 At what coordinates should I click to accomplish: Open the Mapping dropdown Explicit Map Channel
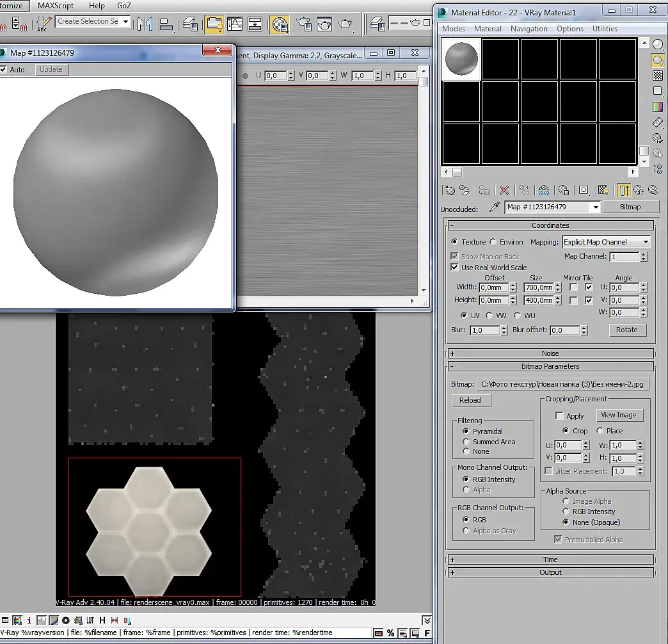pos(606,242)
